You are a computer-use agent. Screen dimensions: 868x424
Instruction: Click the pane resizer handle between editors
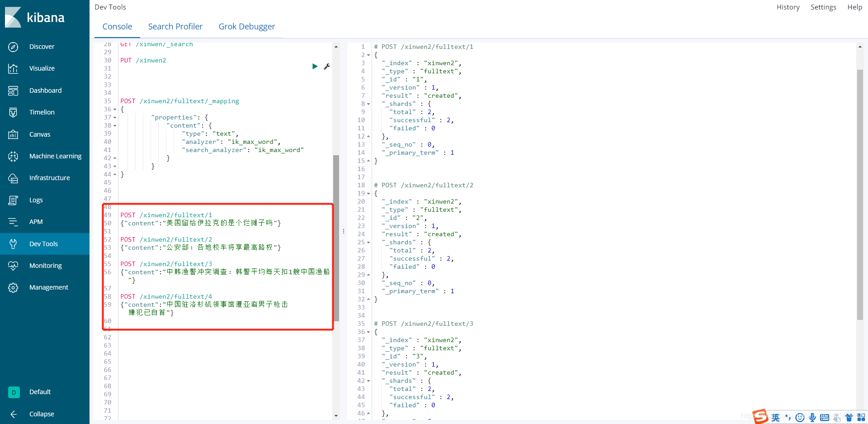pyautogui.click(x=344, y=231)
